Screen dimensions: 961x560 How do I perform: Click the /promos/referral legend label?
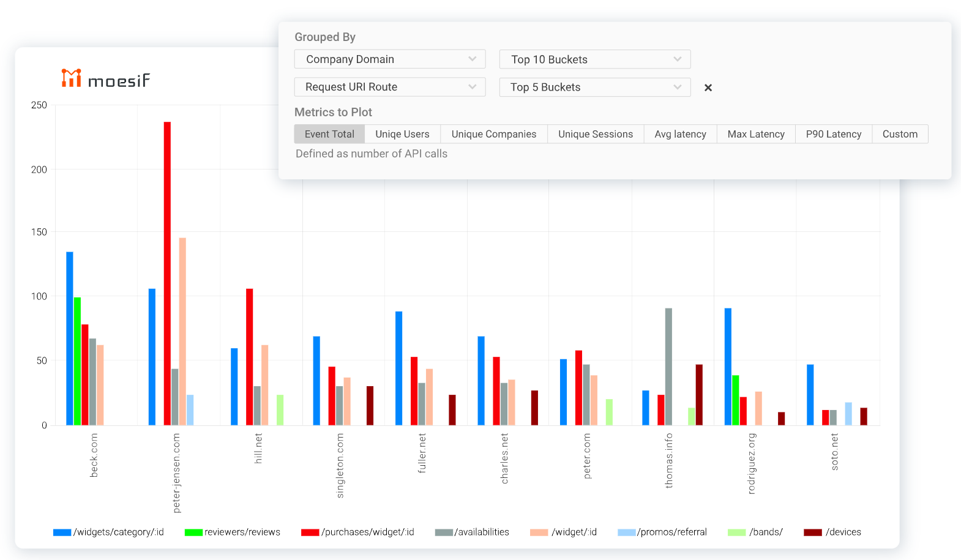672,532
